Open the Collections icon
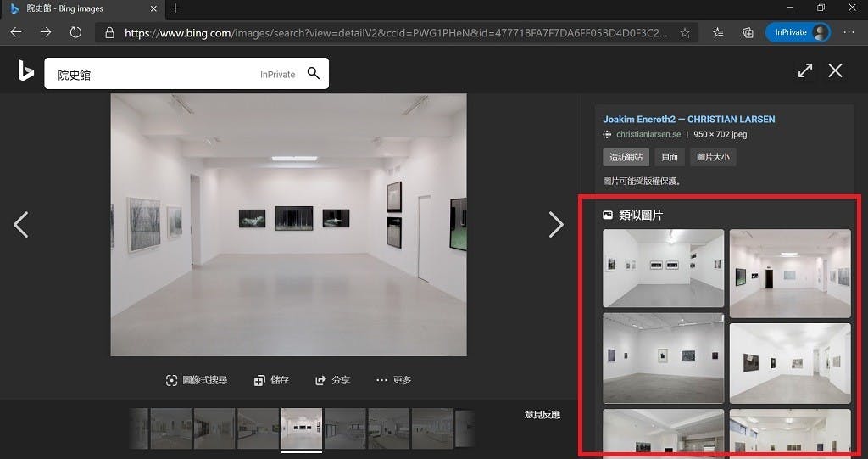868x459 pixels. 748,33
